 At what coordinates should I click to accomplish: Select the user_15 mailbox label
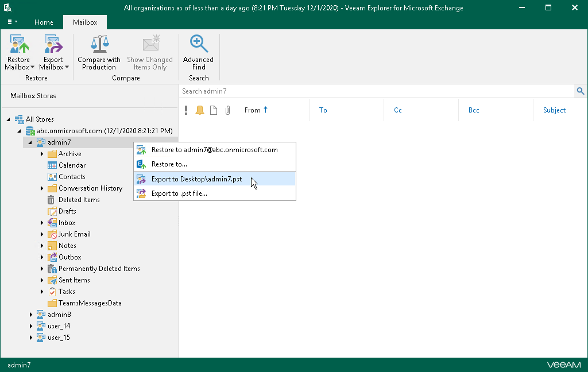click(x=59, y=338)
